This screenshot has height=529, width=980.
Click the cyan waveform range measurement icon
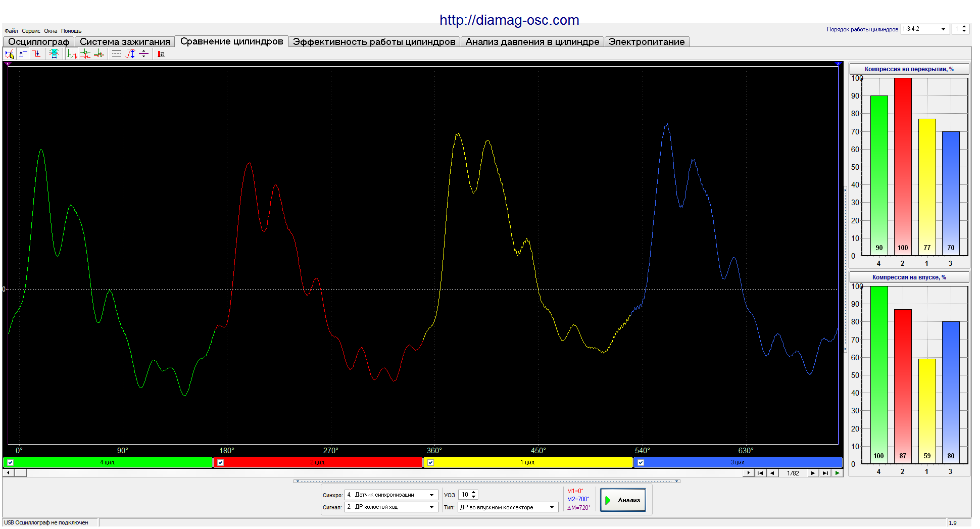[x=54, y=54]
